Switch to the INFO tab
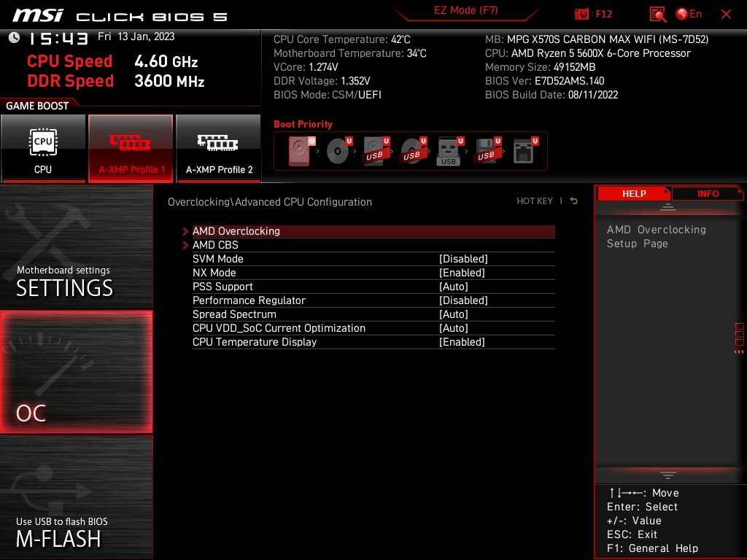This screenshot has width=747, height=560. click(x=708, y=194)
